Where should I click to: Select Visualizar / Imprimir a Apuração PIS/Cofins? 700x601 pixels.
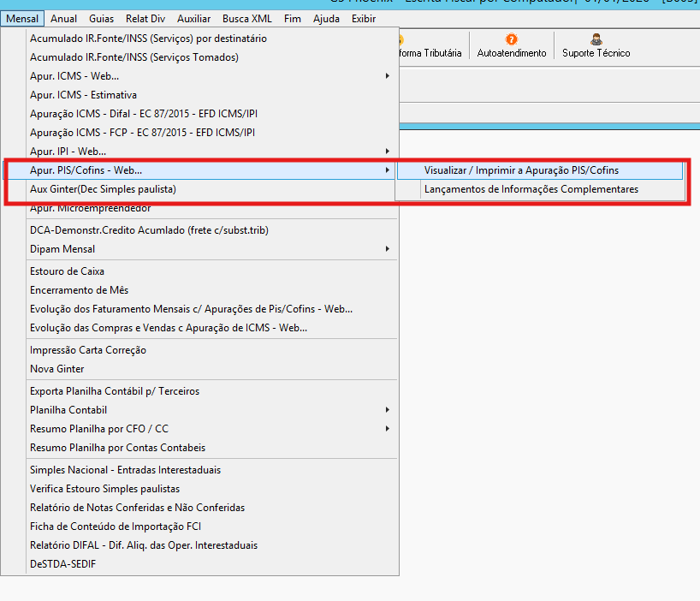coord(540,170)
